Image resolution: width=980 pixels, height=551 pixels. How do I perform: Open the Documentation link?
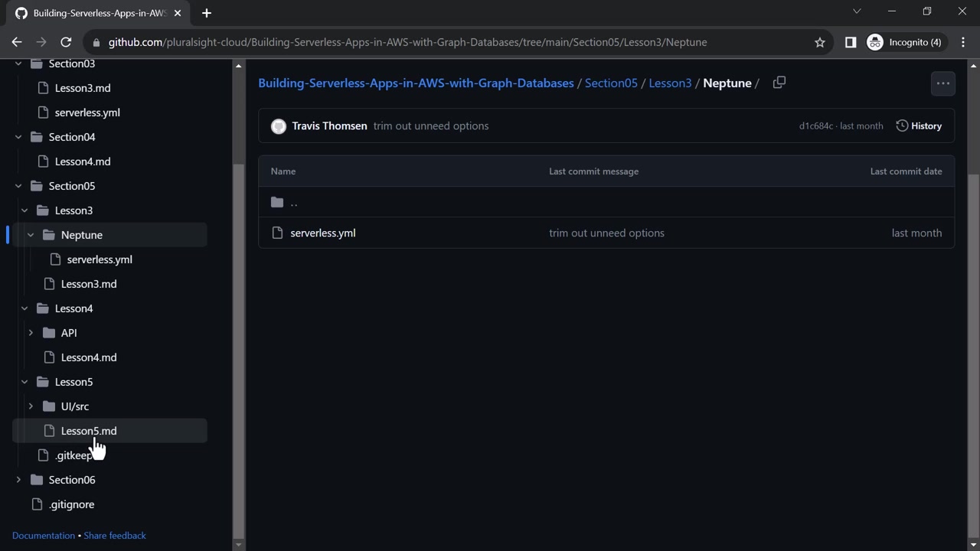pyautogui.click(x=44, y=536)
